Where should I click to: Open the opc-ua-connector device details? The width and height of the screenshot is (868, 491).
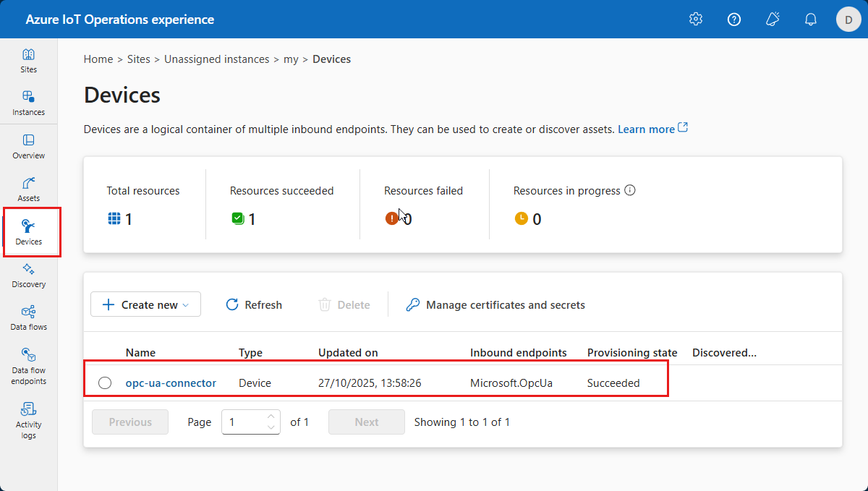click(171, 383)
